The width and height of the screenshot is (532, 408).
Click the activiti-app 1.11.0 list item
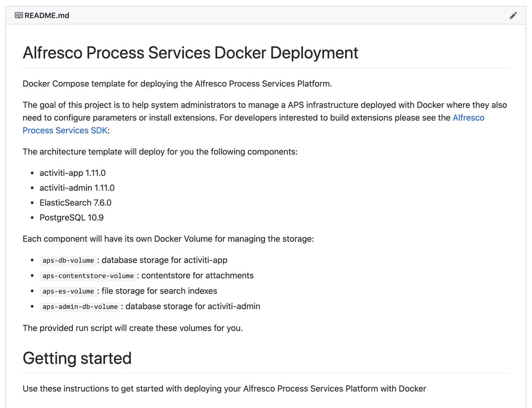(73, 173)
